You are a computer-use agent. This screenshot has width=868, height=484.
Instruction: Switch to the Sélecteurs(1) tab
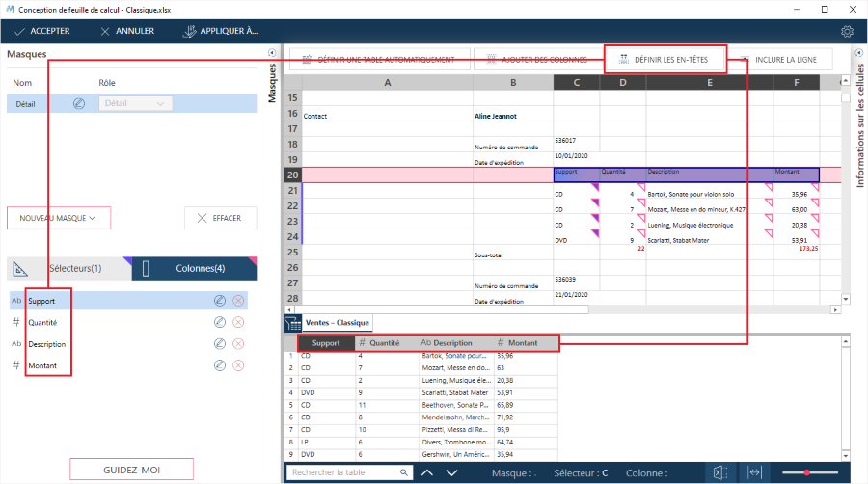(68, 268)
